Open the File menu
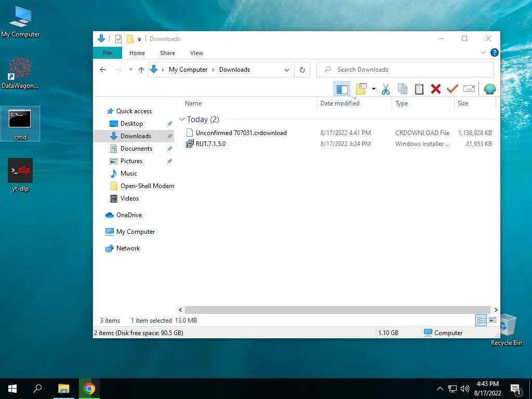The height and width of the screenshot is (399, 532). coord(107,53)
